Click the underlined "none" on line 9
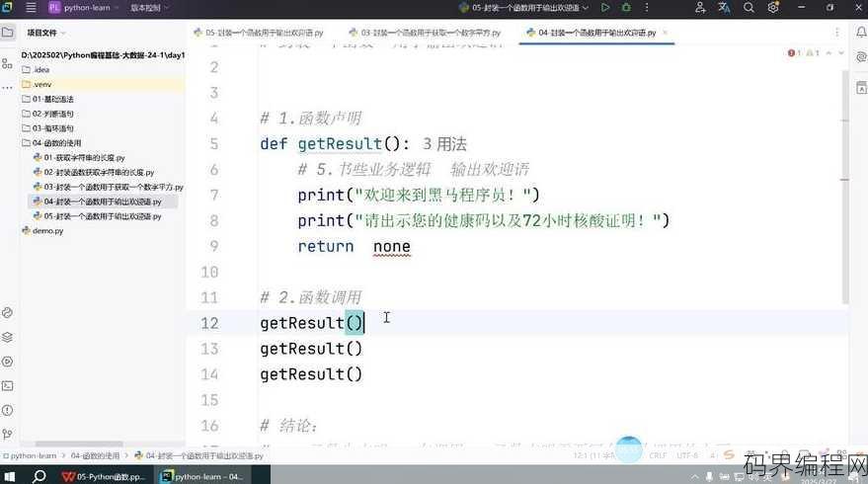Screen dimensions: 868x484 [x=392, y=246]
